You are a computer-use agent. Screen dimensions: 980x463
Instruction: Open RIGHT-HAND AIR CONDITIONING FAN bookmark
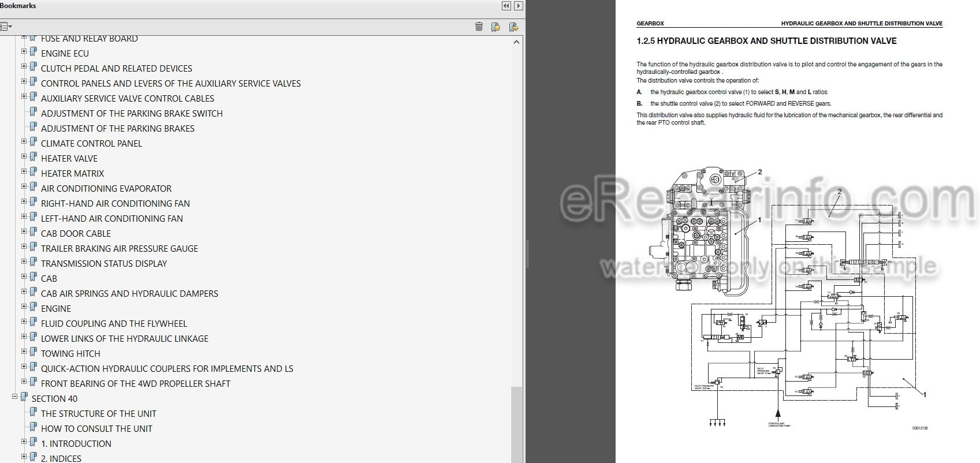pyautogui.click(x=115, y=203)
